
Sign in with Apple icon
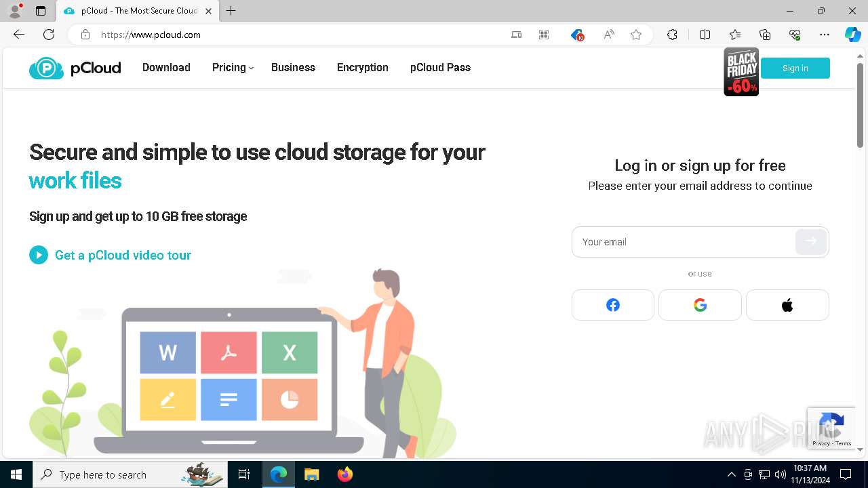click(787, 305)
